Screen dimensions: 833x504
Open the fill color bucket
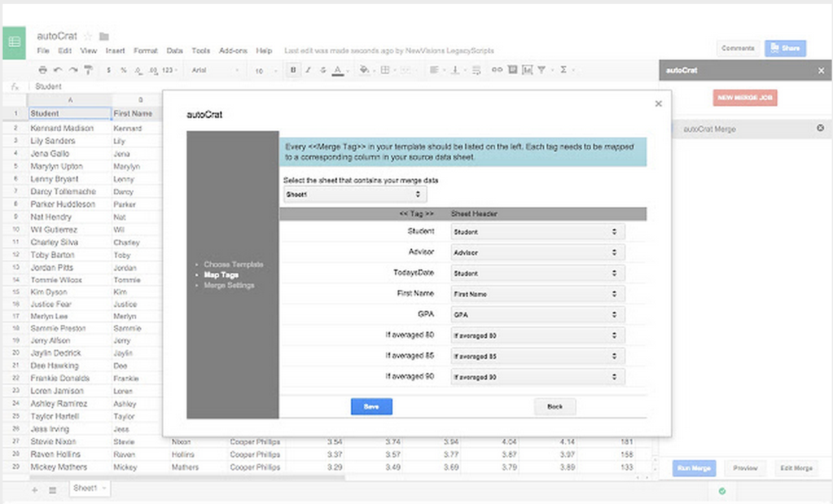[x=365, y=70]
